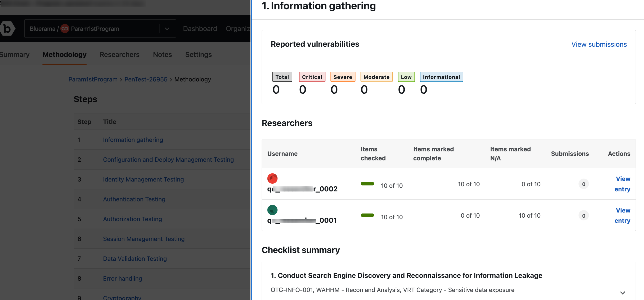Click the Items marked N/A column header
This screenshot has width=644, height=300.
pos(510,154)
